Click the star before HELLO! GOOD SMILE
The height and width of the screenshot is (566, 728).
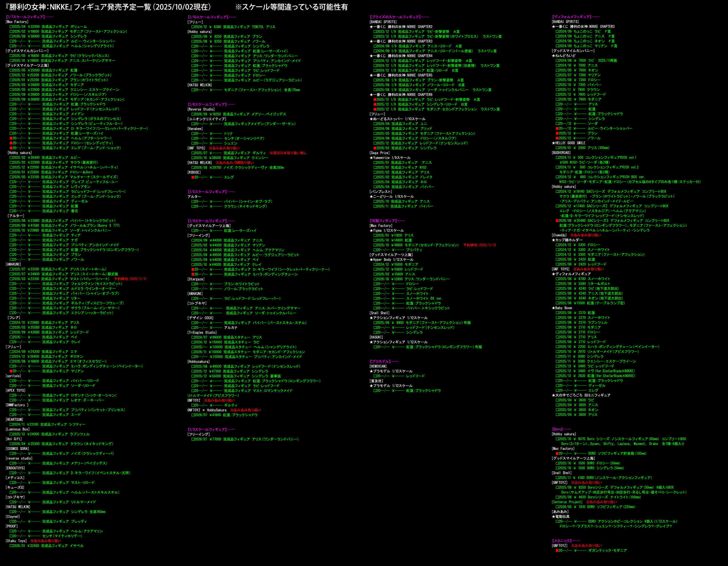point(553,143)
